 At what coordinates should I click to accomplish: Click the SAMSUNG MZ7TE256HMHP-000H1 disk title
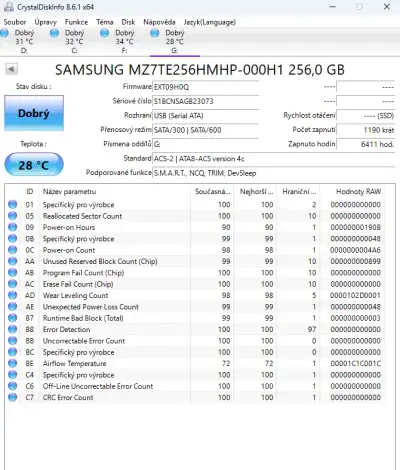(200, 70)
